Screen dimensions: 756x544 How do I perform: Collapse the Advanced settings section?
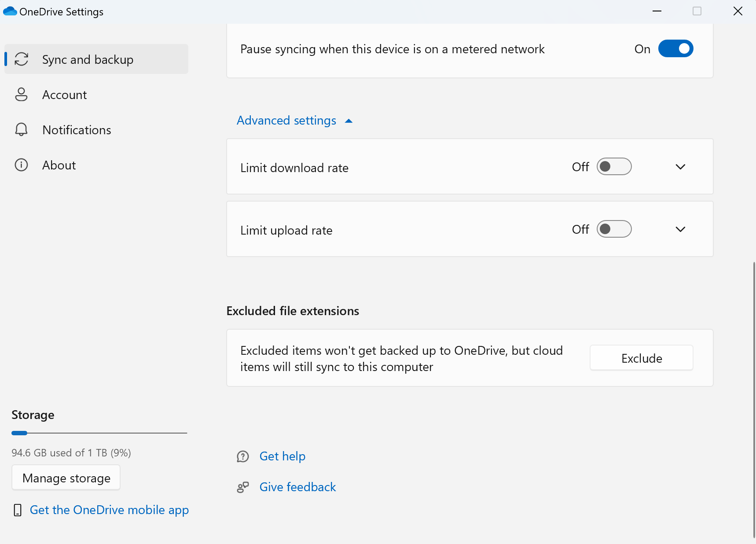coord(295,120)
